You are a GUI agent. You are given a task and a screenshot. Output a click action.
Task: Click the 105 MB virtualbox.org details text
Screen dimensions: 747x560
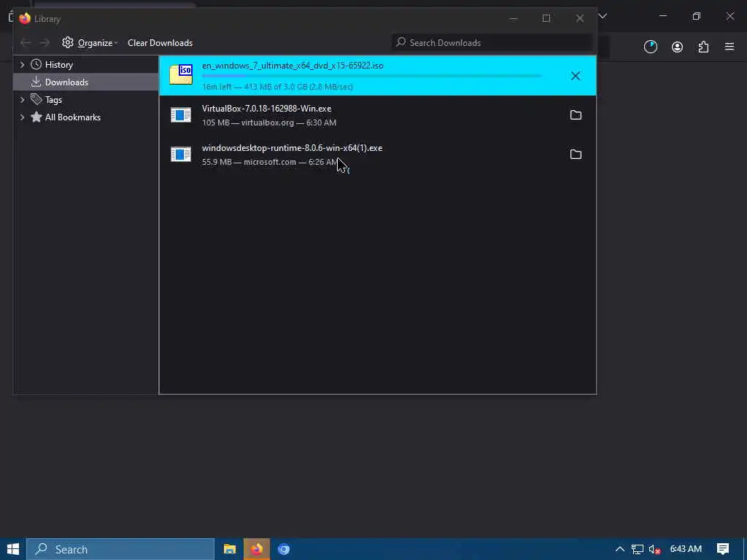(269, 122)
